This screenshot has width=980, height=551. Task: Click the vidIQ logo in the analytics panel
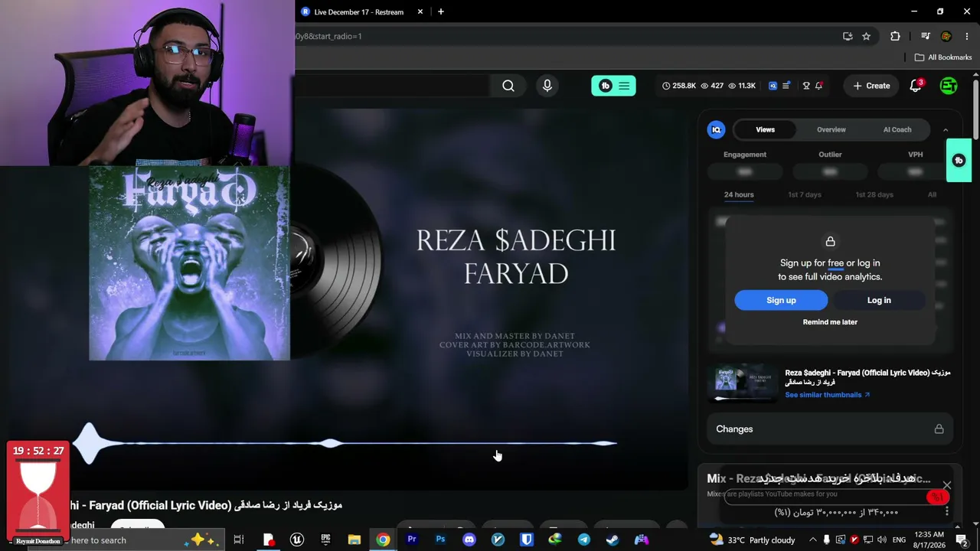[x=717, y=129]
